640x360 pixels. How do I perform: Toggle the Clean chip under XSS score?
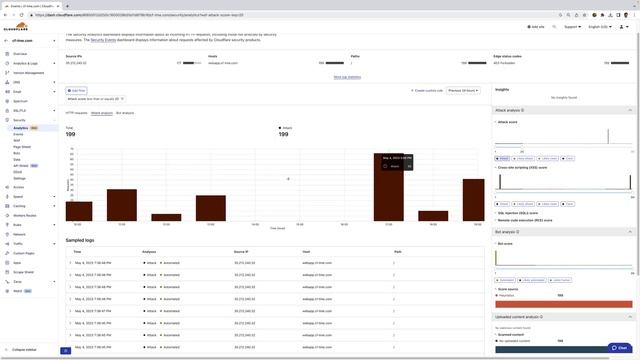coord(567,204)
